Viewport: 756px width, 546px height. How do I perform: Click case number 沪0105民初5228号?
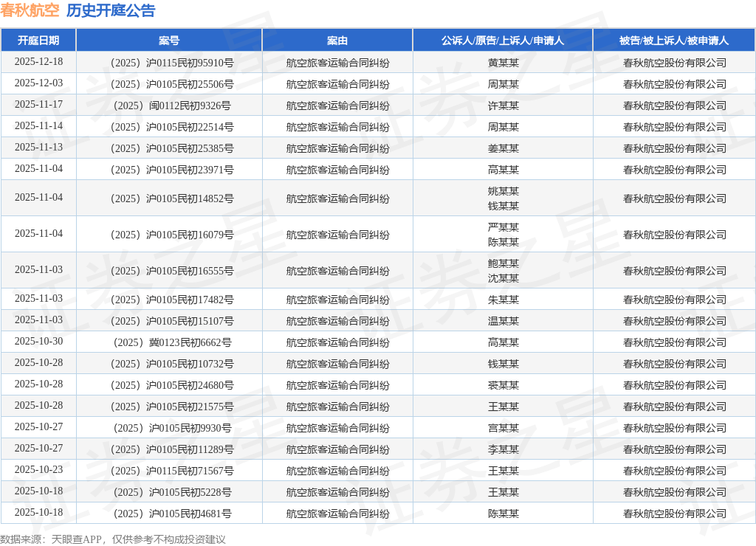[172, 493]
